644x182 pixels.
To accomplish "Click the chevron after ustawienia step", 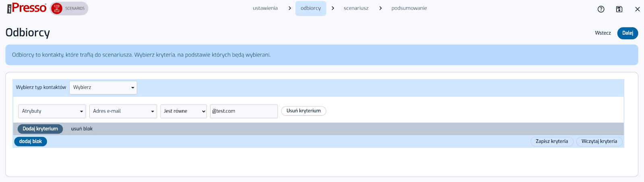I will click(x=289, y=8).
